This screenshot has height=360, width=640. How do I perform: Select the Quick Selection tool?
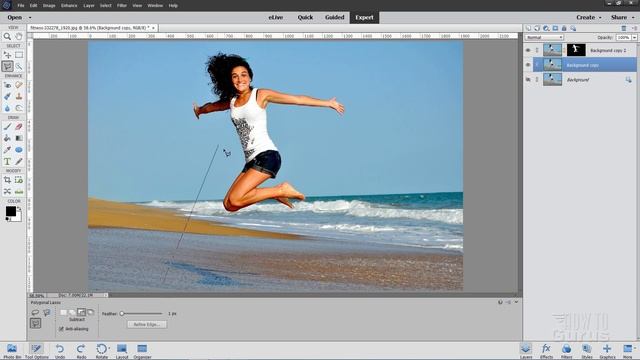19,66
